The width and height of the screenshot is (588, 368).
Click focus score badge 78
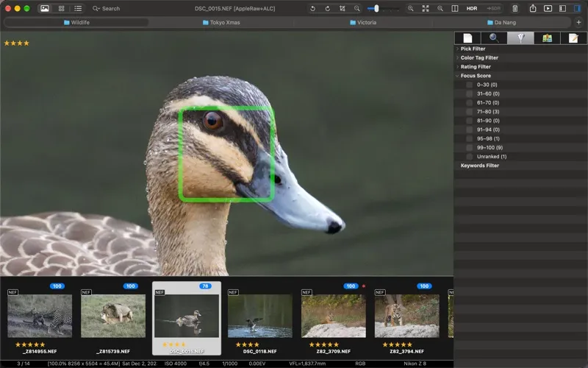(x=205, y=286)
